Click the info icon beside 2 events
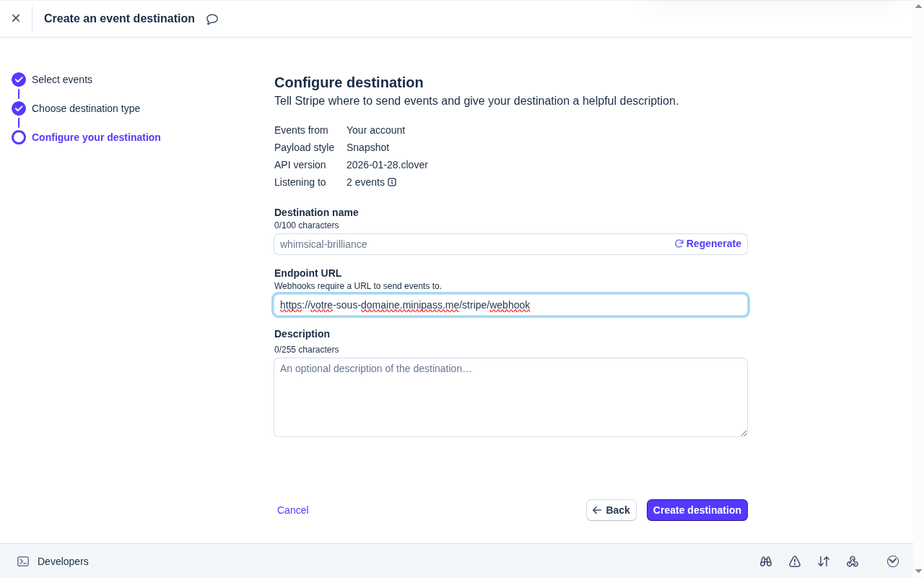The height and width of the screenshot is (578, 924). (391, 182)
